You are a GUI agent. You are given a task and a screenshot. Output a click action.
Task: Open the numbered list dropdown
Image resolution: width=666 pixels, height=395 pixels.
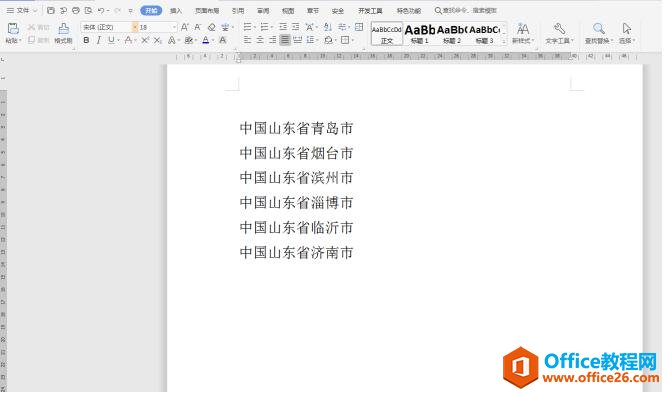[271, 28]
